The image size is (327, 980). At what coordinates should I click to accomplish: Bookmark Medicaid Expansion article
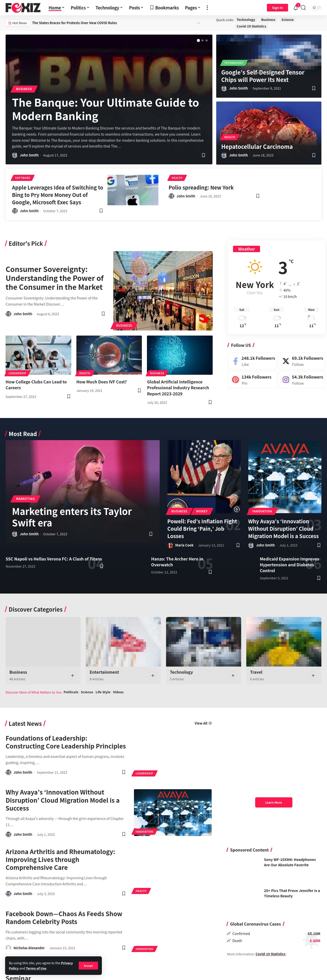[319, 578]
